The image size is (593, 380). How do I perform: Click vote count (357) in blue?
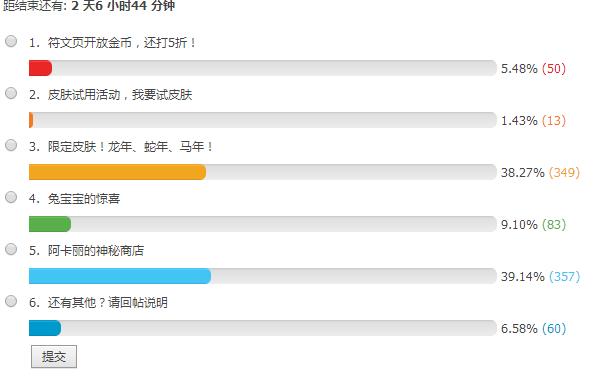[x=564, y=277]
